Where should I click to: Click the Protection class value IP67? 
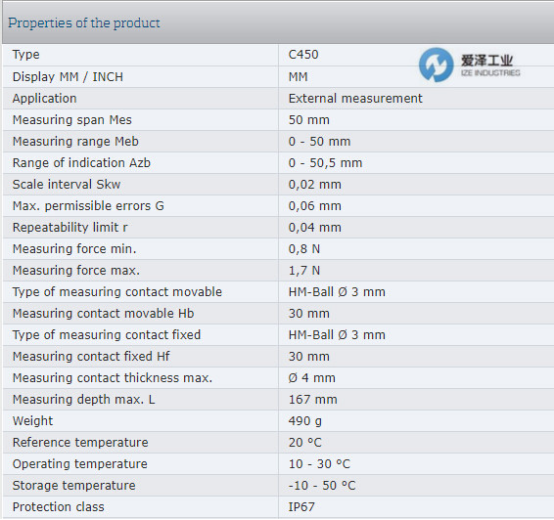tap(301, 507)
